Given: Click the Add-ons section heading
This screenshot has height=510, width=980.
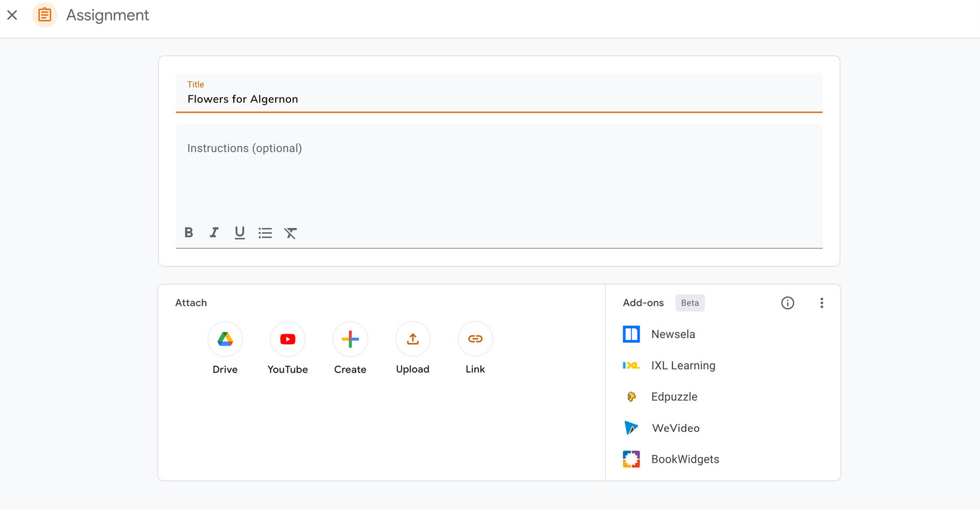Looking at the screenshot, I should [643, 303].
